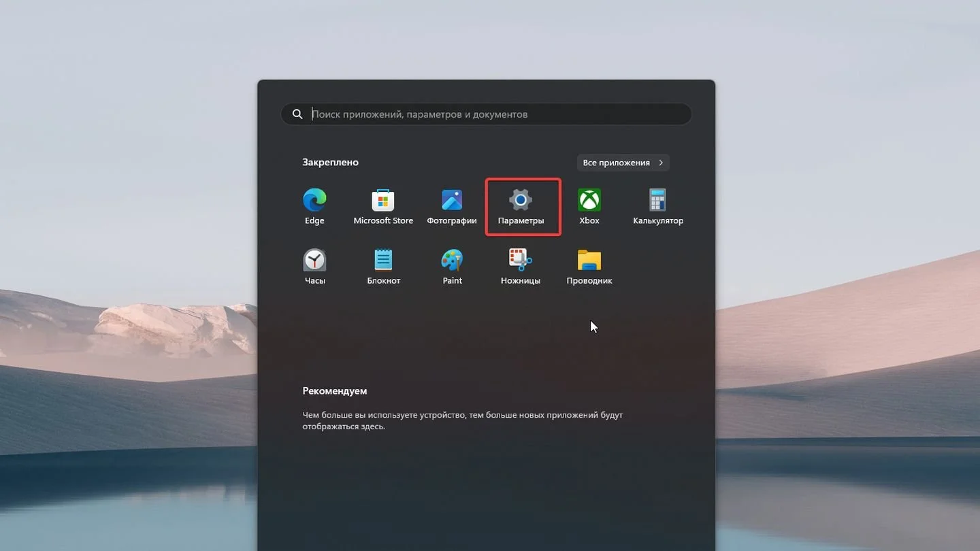This screenshot has width=980, height=551.
Task: Open the Paint app
Action: pyautogui.click(x=452, y=267)
